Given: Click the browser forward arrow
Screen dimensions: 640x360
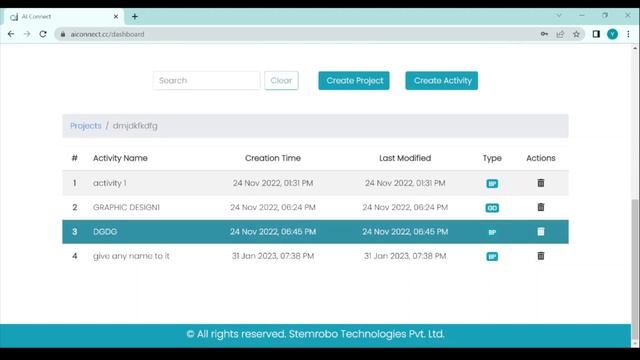Looking at the screenshot, I should click(27, 34).
